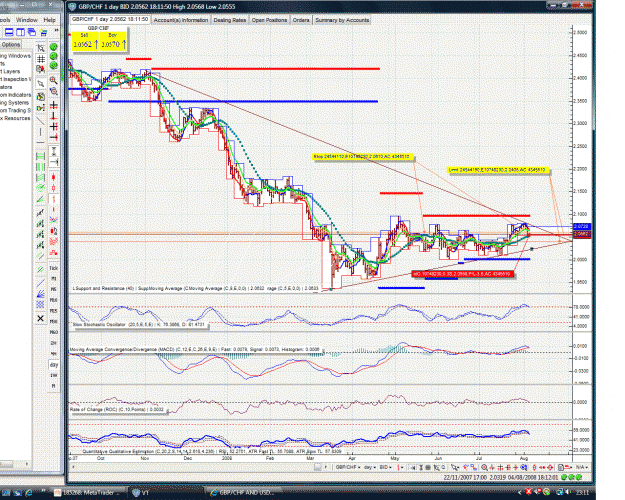Select the M monthly timeframe button
Viewport: 625px width, 500px height.
pyautogui.click(x=53, y=386)
